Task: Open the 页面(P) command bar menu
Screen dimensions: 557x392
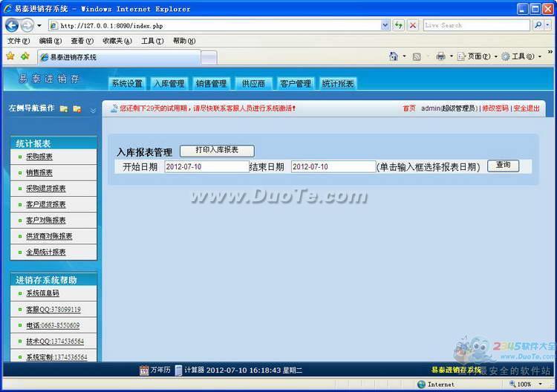Action: click(x=477, y=56)
